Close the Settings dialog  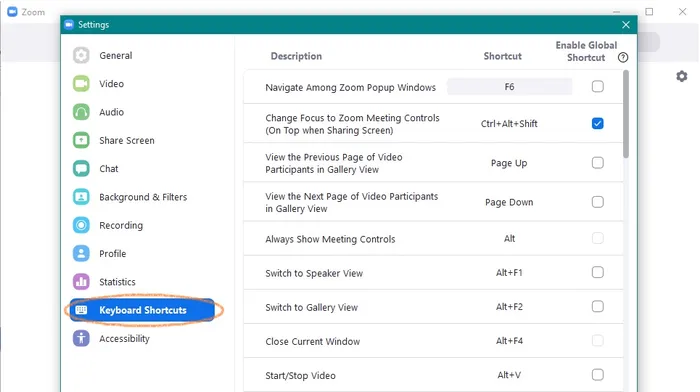[x=626, y=25]
